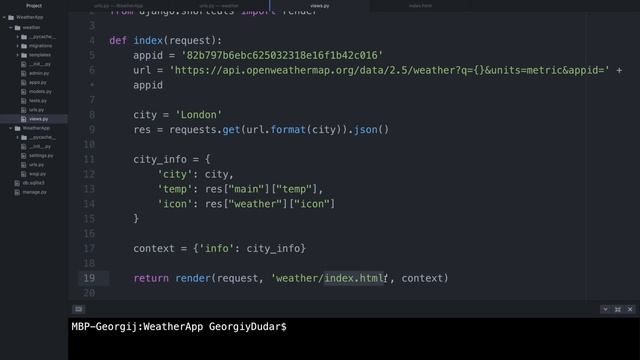Click the templates folder icon
The width and height of the screenshot is (640, 360).
pyautogui.click(x=24, y=55)
